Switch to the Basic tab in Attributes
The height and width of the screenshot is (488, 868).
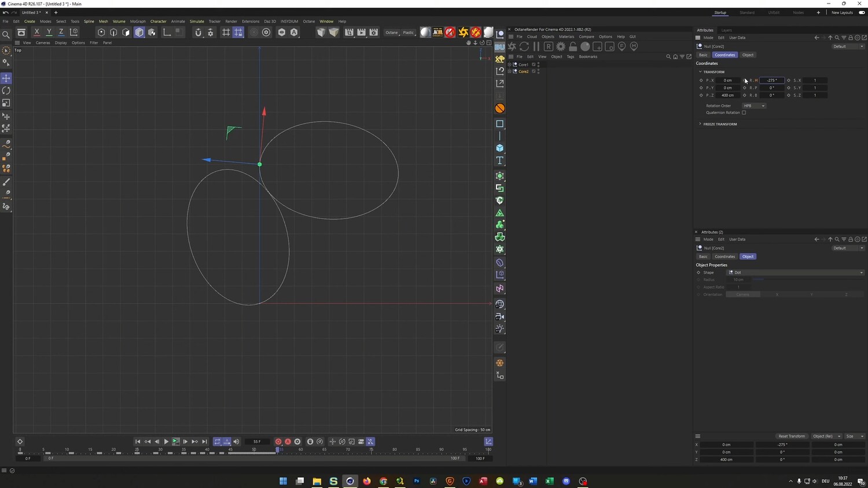pyautogui.click(x=703, y=55)
